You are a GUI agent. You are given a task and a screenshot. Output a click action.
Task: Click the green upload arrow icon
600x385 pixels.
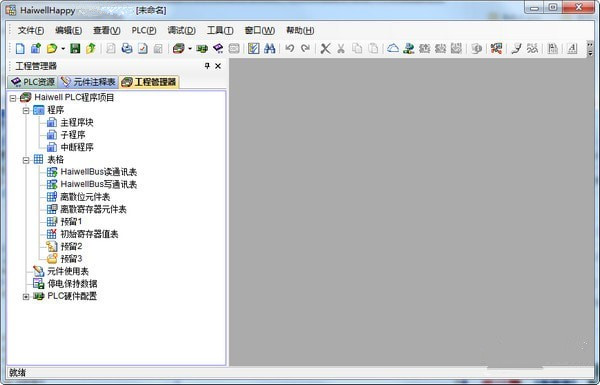click(91, 49)
